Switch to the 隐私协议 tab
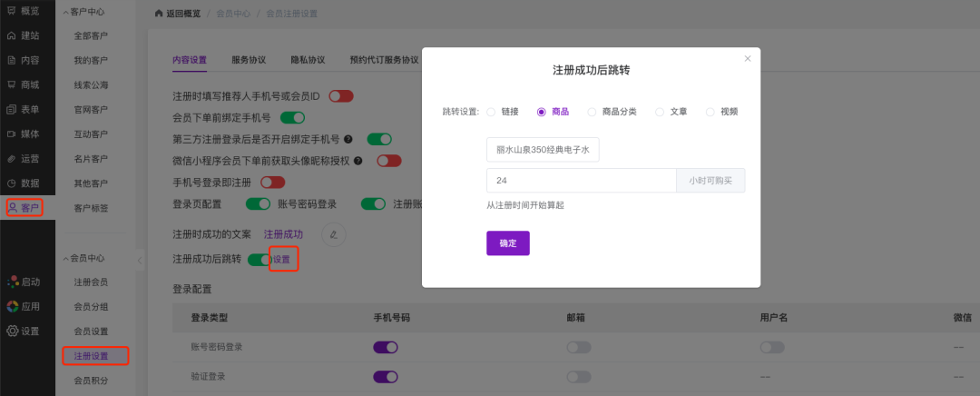Screen dimensions: 980x396 [x=307, y=60]
